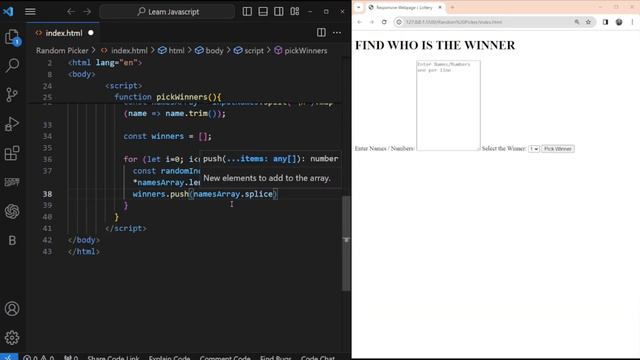Go back in the browser
Viewport: 640px width, 360px height.
click(x=360, y=22)
